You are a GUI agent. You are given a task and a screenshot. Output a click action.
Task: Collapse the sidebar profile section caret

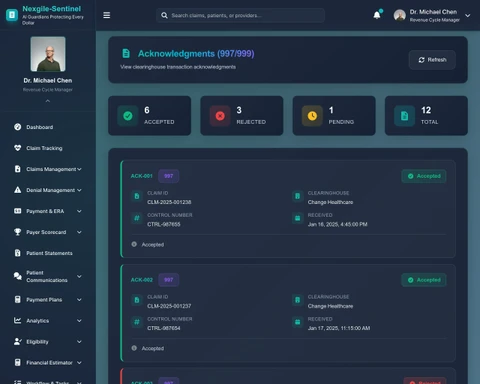[48, 101]
